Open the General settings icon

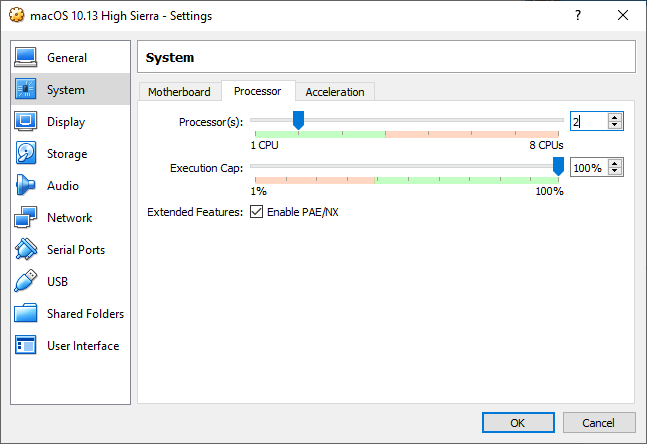pos(26,58)
